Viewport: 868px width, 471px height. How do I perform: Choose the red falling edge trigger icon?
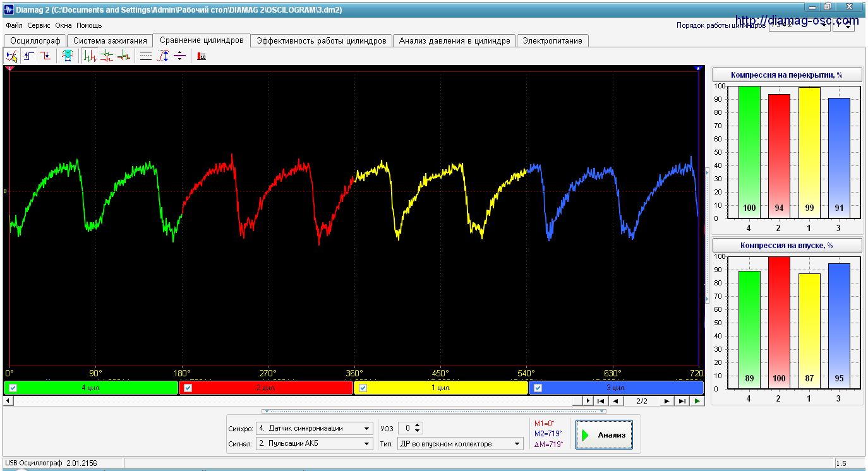[x=45, y=56]
